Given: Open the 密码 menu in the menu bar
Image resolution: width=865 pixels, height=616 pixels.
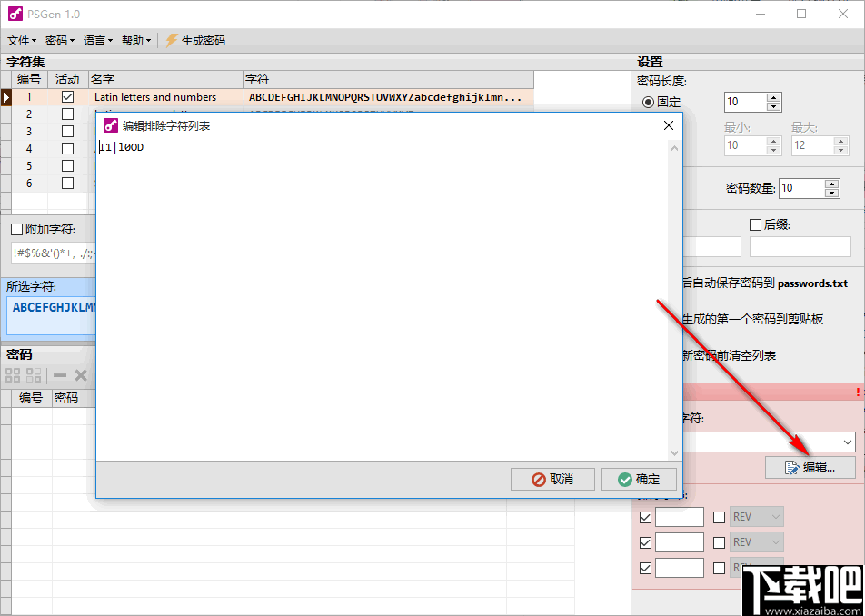Looking at the screenshot, I should (x=60, y=40).
